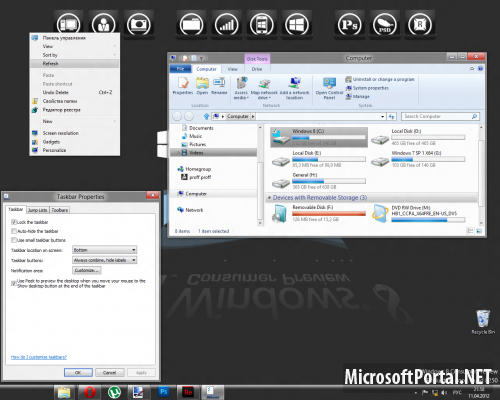Open the File tab in Explorer

tap(180, 69)
